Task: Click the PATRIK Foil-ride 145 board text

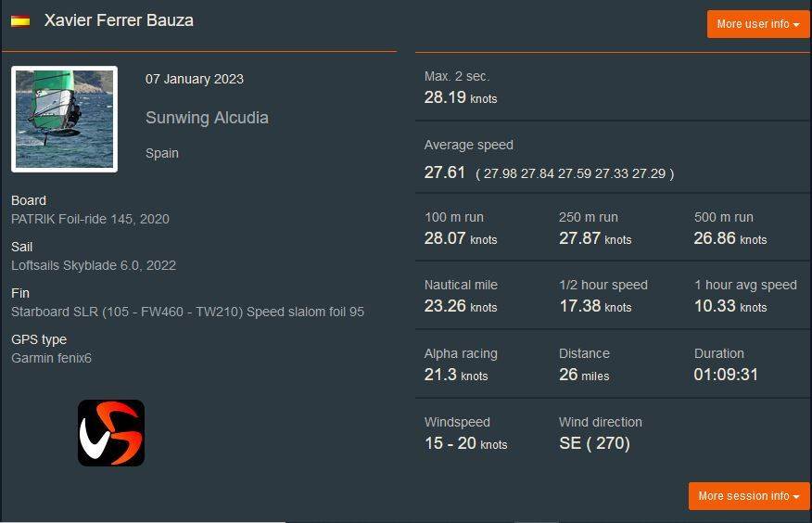Action: pos(90,220)
